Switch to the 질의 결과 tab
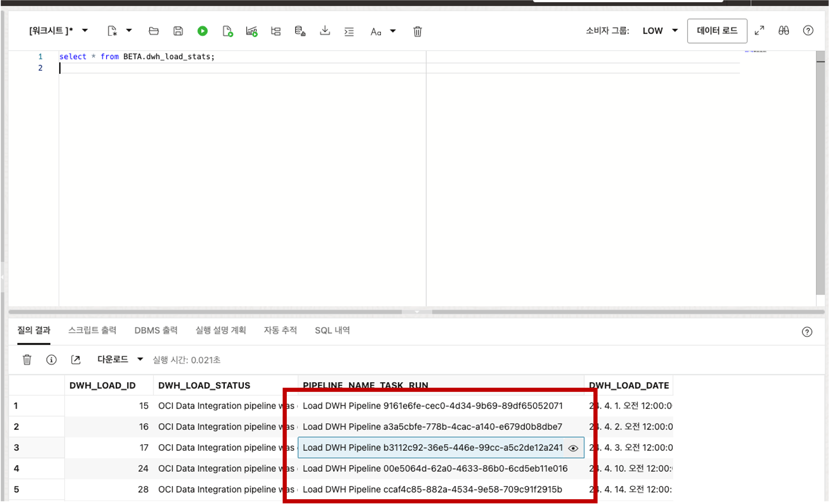The height and width of the screenshot is (504, 829). [x=34, y=330]
